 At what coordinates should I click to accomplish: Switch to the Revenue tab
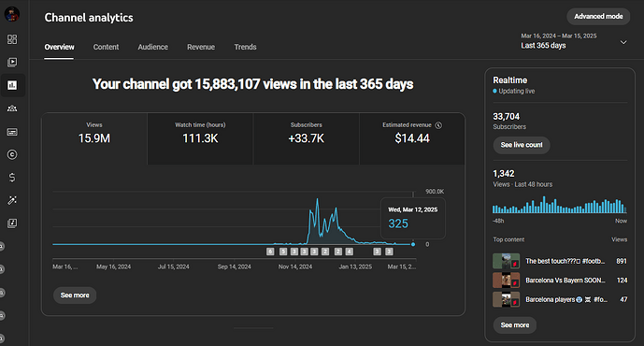(201, 47)
